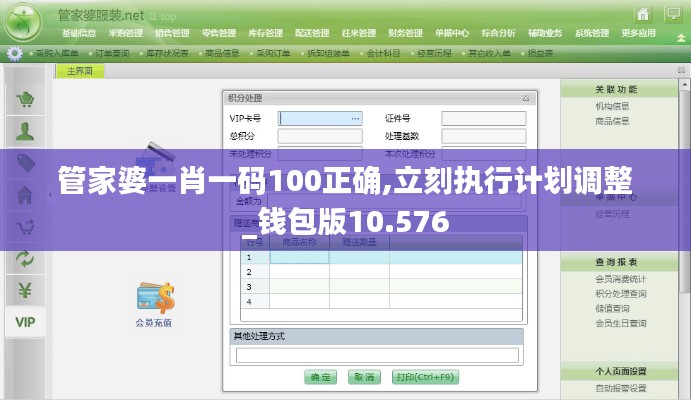Open 采购入库单 shortcut
This screenshot has width=691, height=400.
[57, 53]
